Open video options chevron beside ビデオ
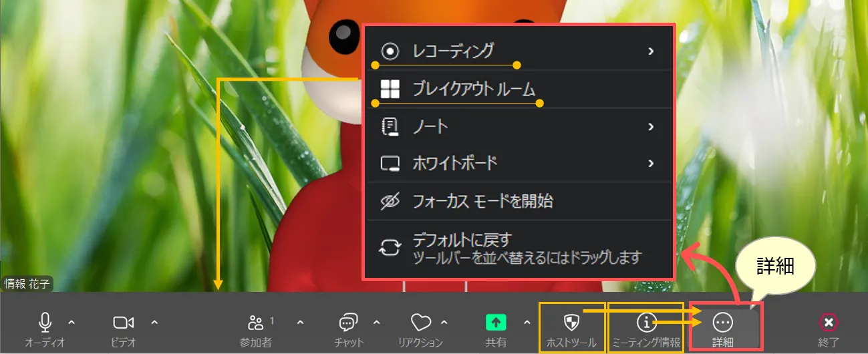 pyautogui.click(x=154, y=323)
